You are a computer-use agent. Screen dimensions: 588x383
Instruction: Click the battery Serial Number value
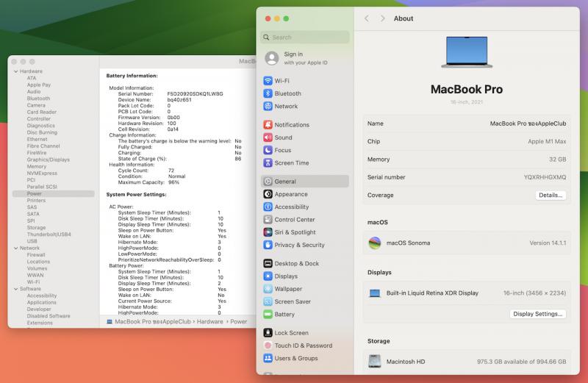(195, 94)
